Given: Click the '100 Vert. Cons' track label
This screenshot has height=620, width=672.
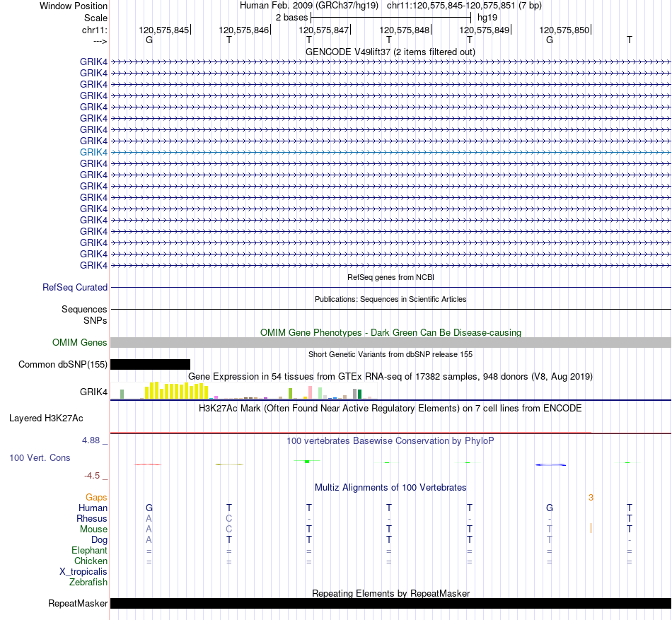Looking at the screenshot, I should tap(40, 457).
